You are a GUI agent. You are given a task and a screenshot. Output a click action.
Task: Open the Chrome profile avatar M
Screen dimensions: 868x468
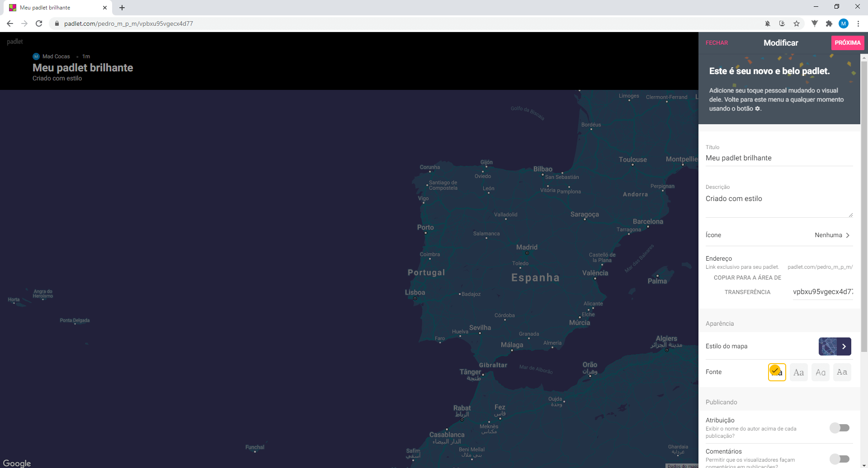[844, 23]
